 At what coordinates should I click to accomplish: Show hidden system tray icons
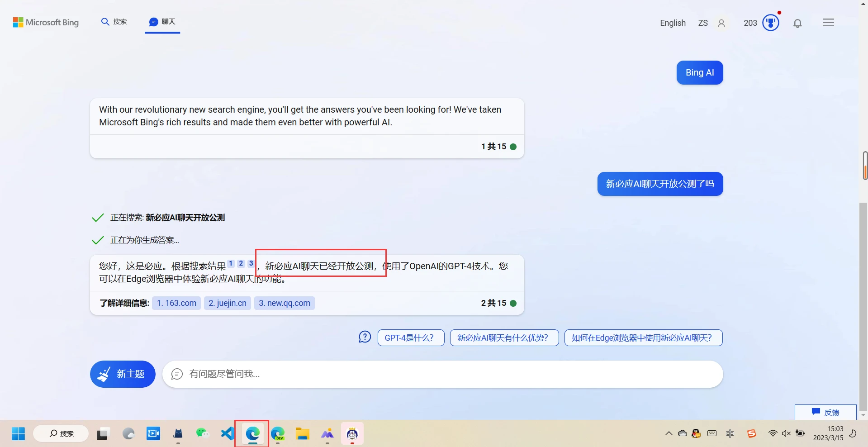pos(669,433)
